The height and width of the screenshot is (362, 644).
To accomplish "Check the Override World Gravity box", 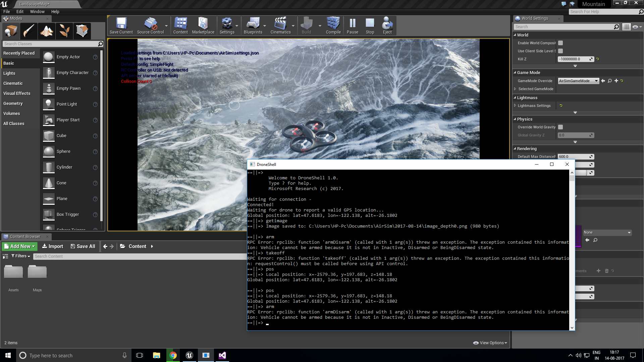I will (560, 127).
